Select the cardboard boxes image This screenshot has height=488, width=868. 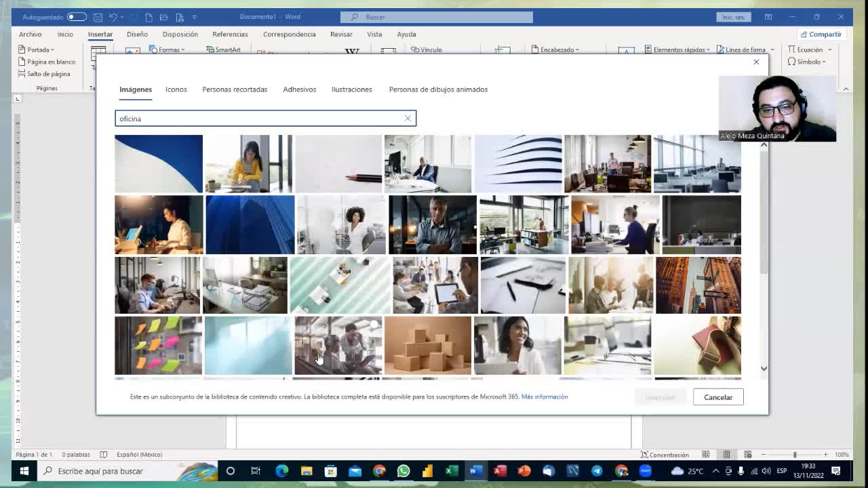[x=427, y=346]
